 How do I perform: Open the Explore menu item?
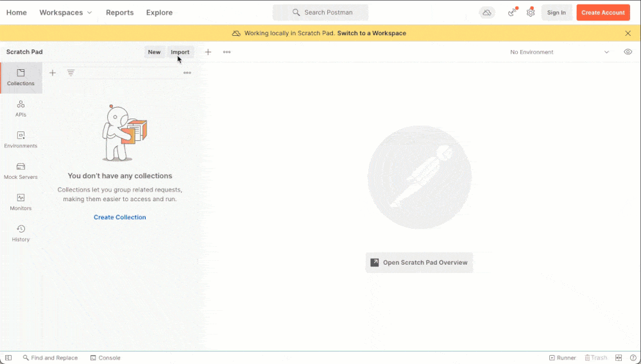[x=159, y=13]
